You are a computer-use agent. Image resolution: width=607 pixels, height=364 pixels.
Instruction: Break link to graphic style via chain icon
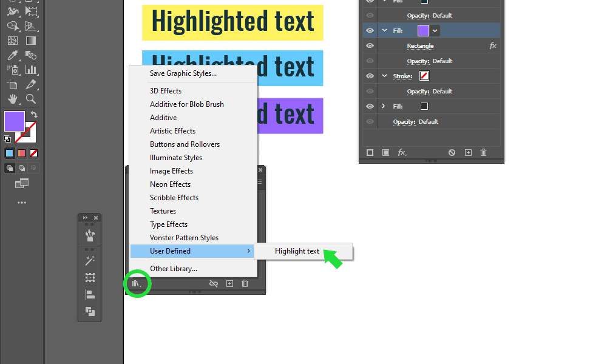tap(214, 283)
